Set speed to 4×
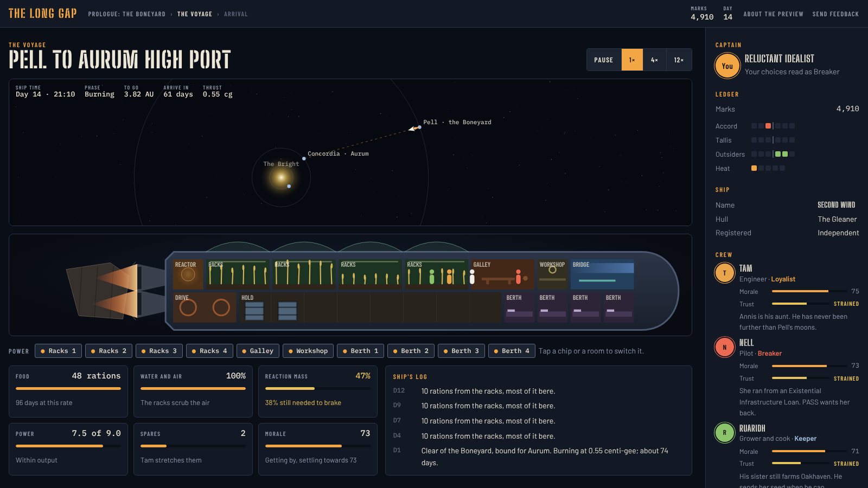 pyautogui.click(x=654, y=60)
